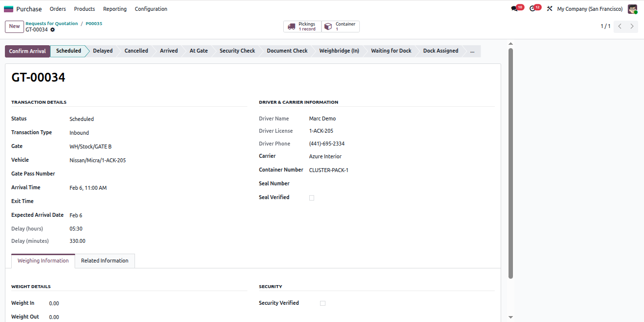Switch to the Weighing Information tab
Image resolution: width=644 pixels, height=322 pixels.
click(43, 261)
